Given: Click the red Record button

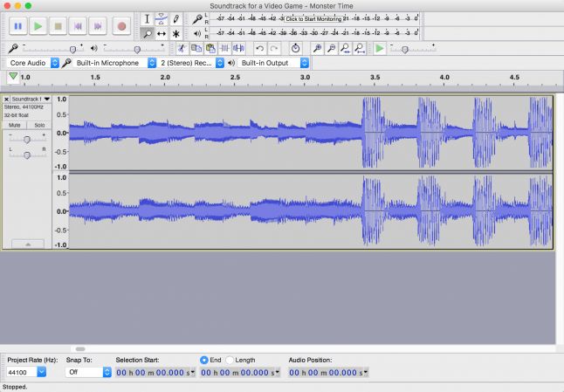Looking at the screenshot, I should click(x=121, y=26).
